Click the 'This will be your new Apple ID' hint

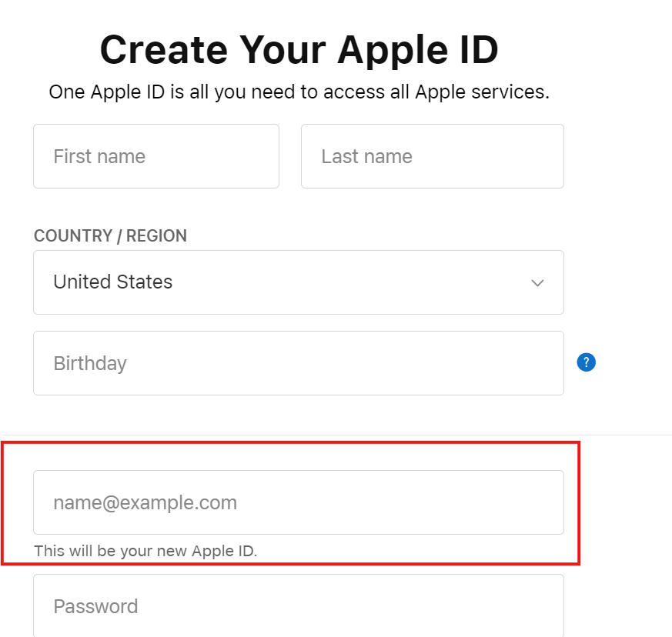(x=145, y=551)
